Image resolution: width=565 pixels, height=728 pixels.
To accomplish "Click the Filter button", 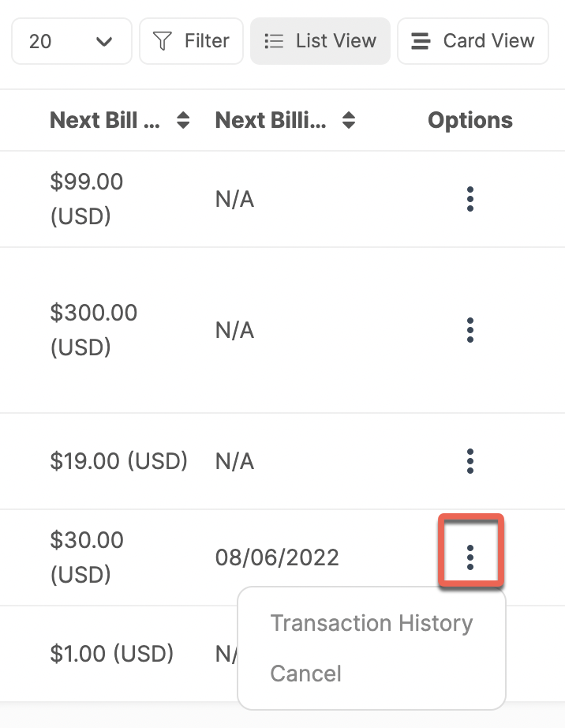I will coord(191,40).
